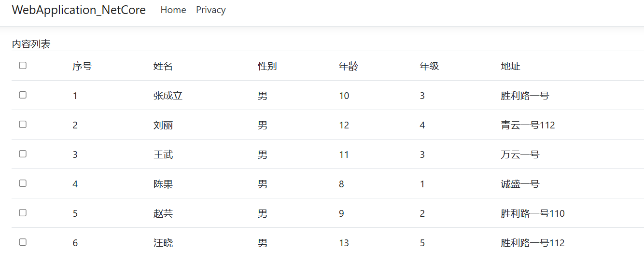Image resolution: width=644 pixels, height=266 pixels.
Task: Tick the select-all checkbox in table header
Action: point(23,66)
